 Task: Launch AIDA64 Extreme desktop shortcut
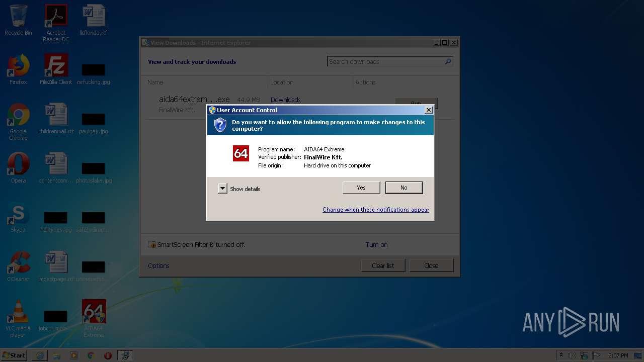pos(94,319)
